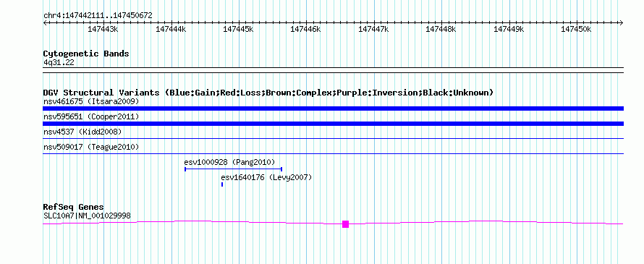Click the 147444k ruler tick label
644x264 pixels.
[x=171, y=29]
